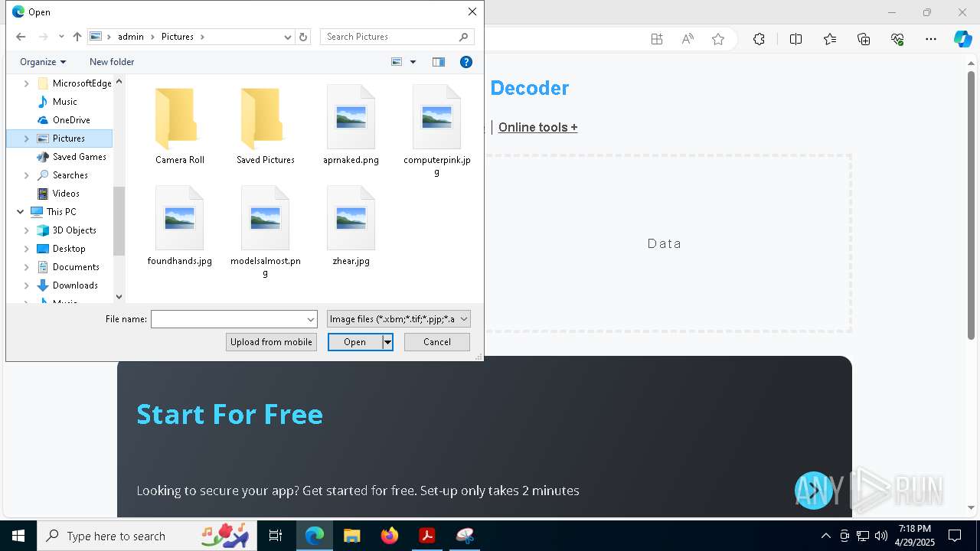
Task: Click Edge browser extensions icon
Action: click(759, 39)
